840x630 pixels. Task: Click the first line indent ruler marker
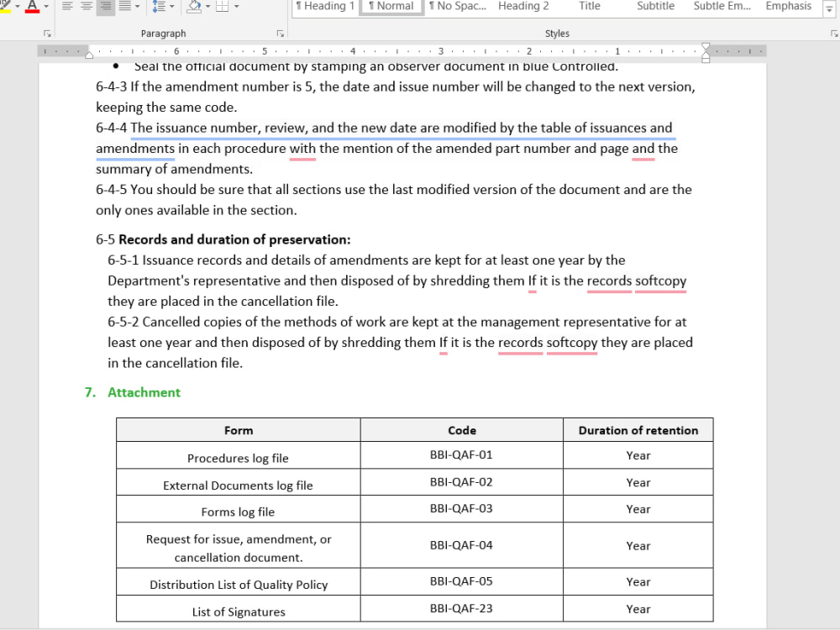pyautogui.click(x=706, y=46)
